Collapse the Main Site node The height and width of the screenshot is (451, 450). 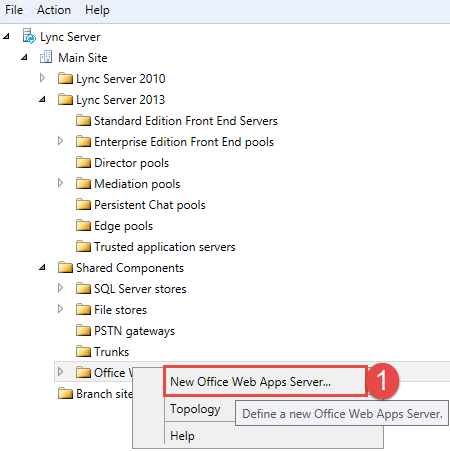(24, 58)
